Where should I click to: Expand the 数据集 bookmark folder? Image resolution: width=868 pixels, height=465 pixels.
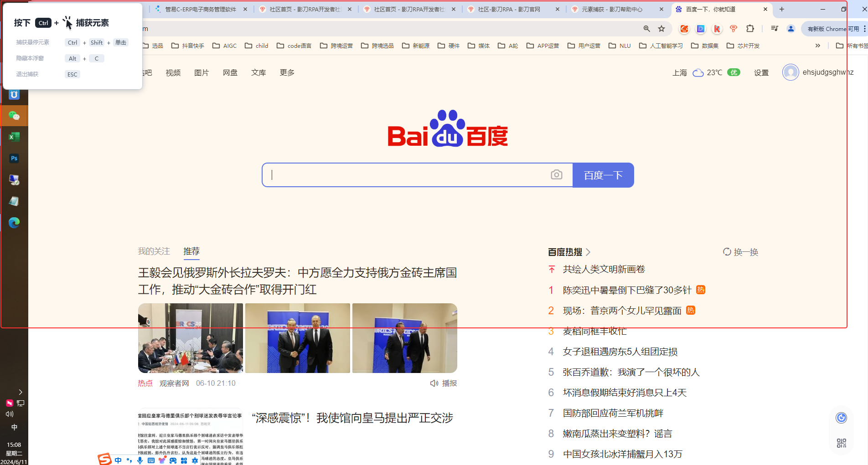[x=705, y=46]
